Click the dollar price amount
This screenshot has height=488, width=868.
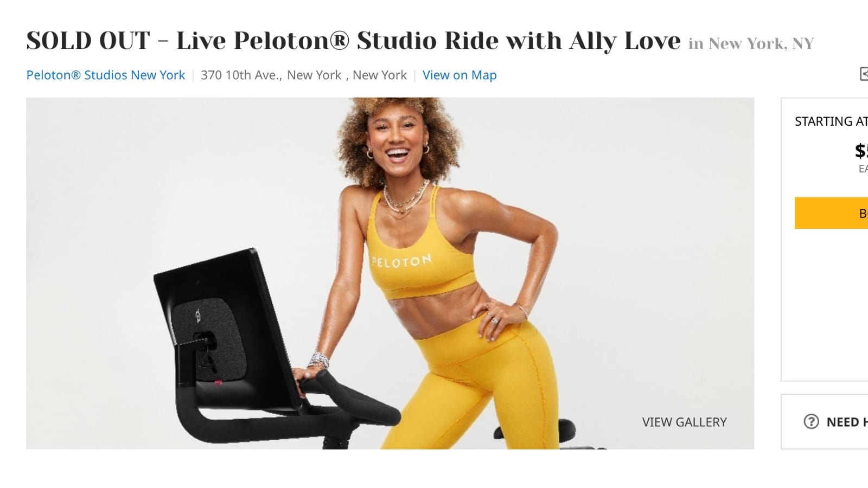point(861,150)
